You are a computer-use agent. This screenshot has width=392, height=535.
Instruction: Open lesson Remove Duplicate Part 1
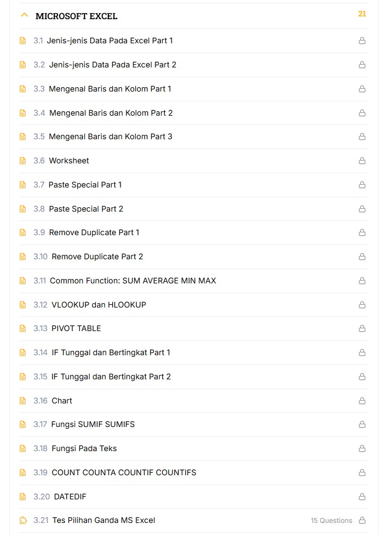94,232
